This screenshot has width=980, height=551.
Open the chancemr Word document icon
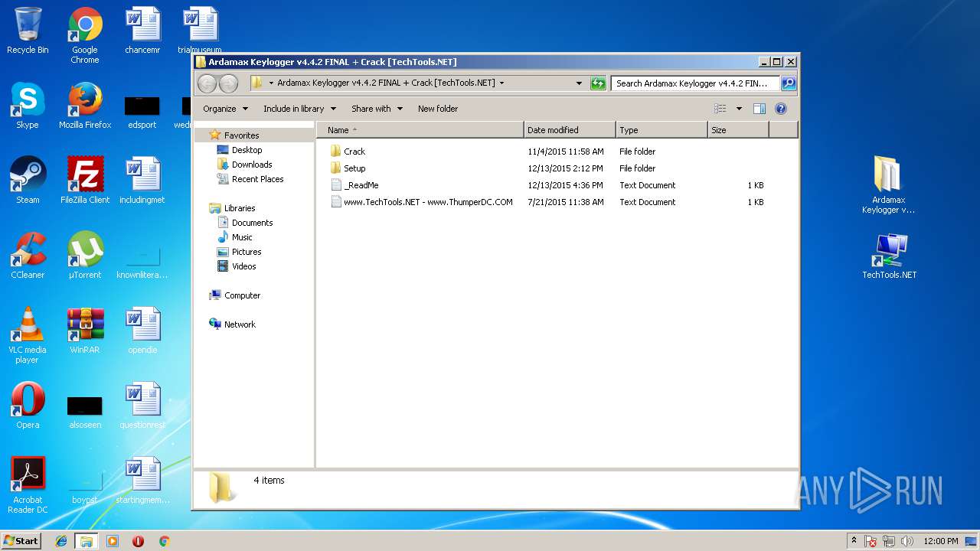coord(142,31)
